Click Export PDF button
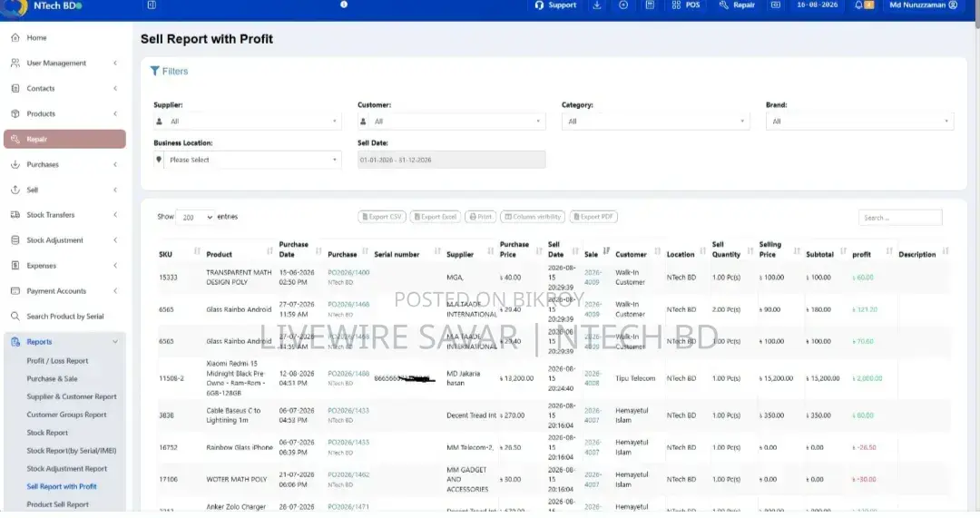The image size is (980, 518). [x=593, y=217]
